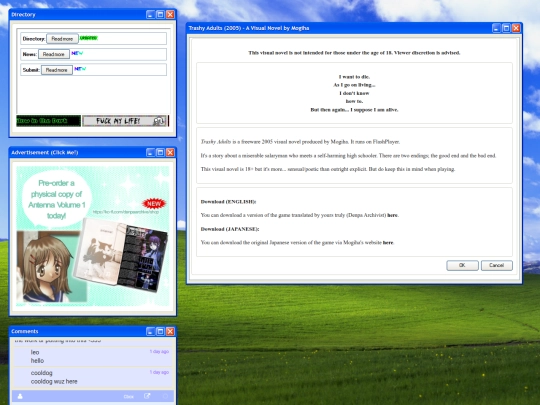Click the 'hello' comment text by leo
This screenshot has width=540, height=405.
(x=37, y=361)
